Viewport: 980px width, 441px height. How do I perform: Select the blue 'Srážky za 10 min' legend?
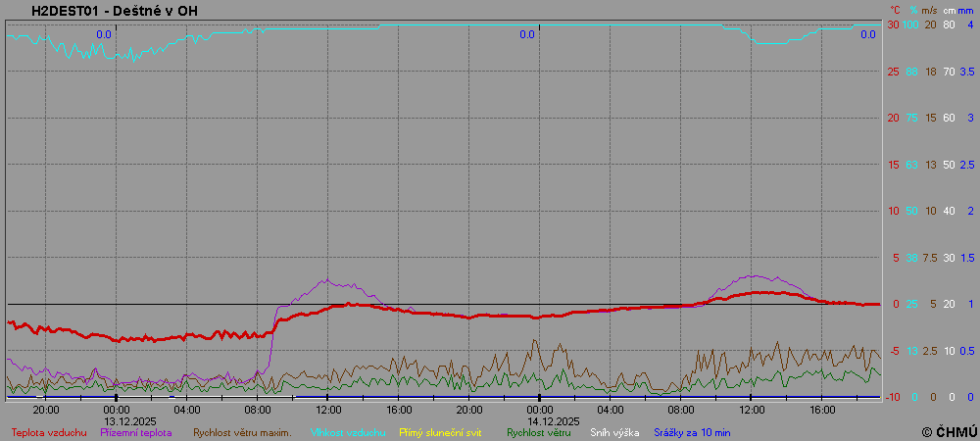tap(692, 431)
